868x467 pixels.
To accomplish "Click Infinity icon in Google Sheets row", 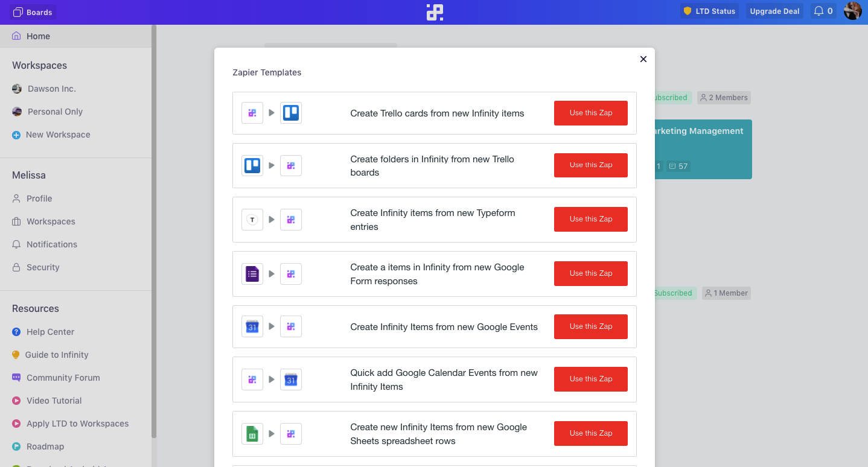I will pos(291,434).
